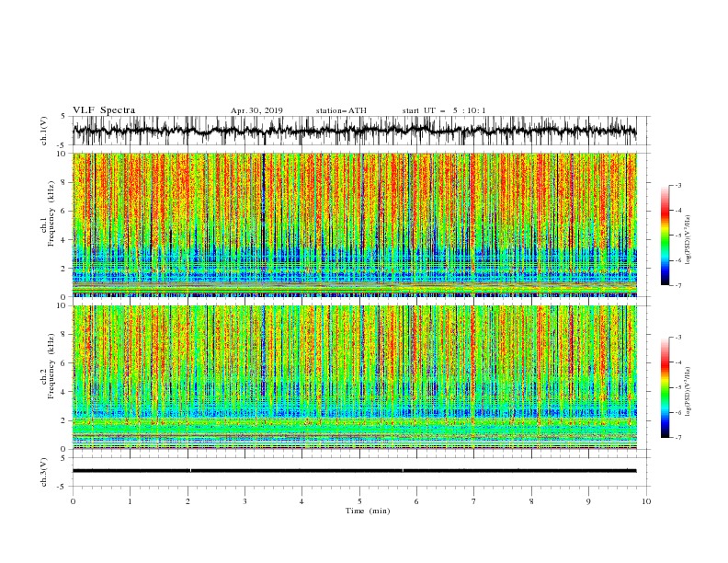Image resolution: width=728 pixels, height=563 pixels.
Task: Click the '8' tick on the Time axis
Action: click(531, 501)
